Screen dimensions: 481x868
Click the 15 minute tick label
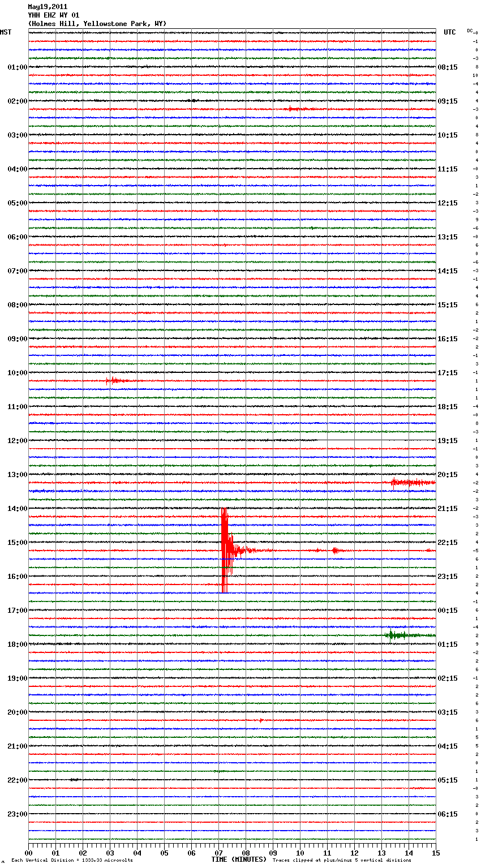pyautogui.click(x=436, y=853)
